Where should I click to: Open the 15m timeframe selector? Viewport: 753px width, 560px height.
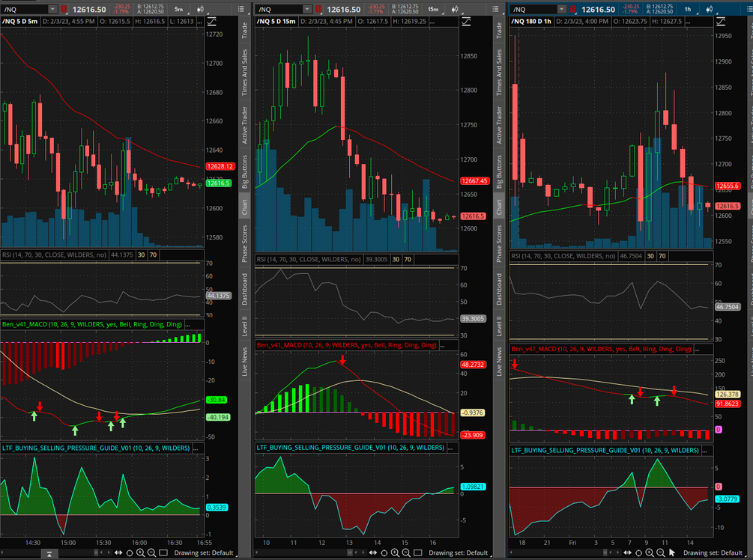coord(433,9)
